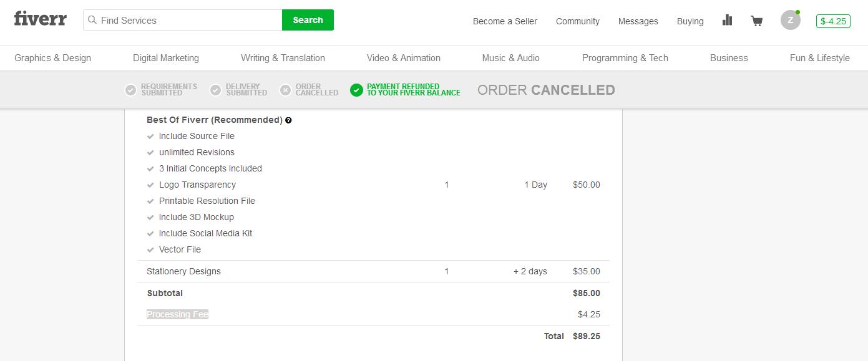Expand the Graphics & Design category menu
Screen dimensions: 868x361
(52, 58)
